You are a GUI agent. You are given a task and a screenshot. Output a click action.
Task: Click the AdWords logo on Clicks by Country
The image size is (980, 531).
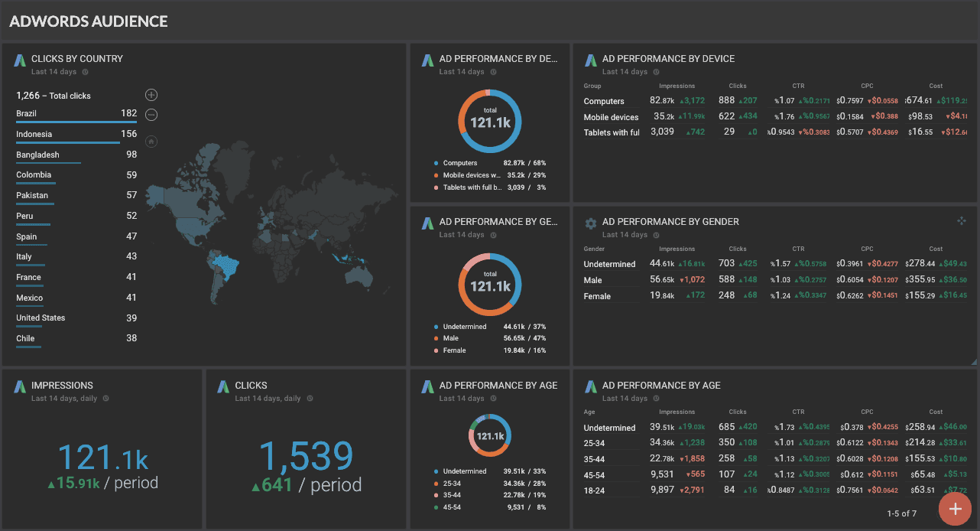(x=19, y=59)
